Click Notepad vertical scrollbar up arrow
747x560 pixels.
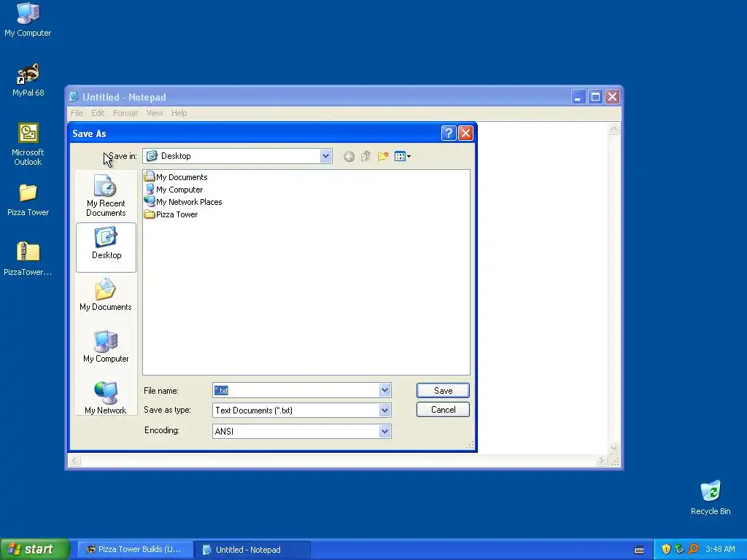614,128
